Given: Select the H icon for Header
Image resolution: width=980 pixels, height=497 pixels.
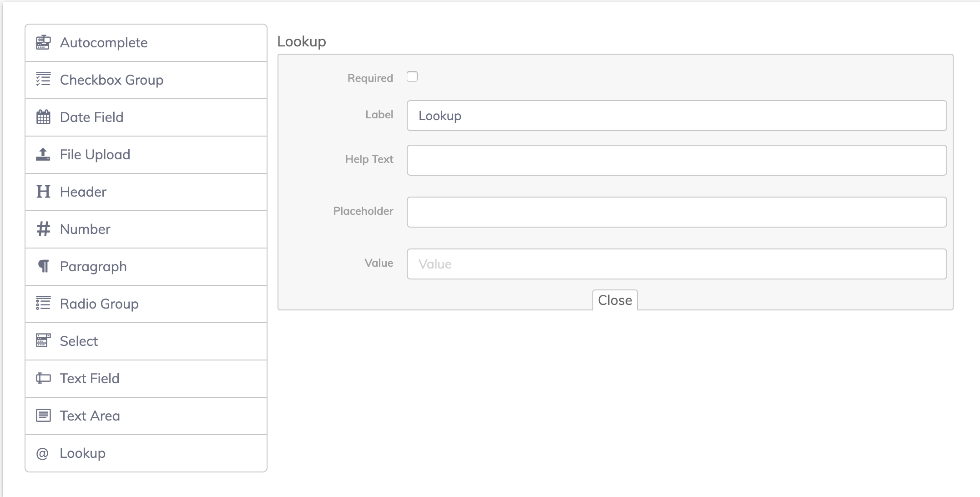Looking at the screenshot, I should (43, 192).
